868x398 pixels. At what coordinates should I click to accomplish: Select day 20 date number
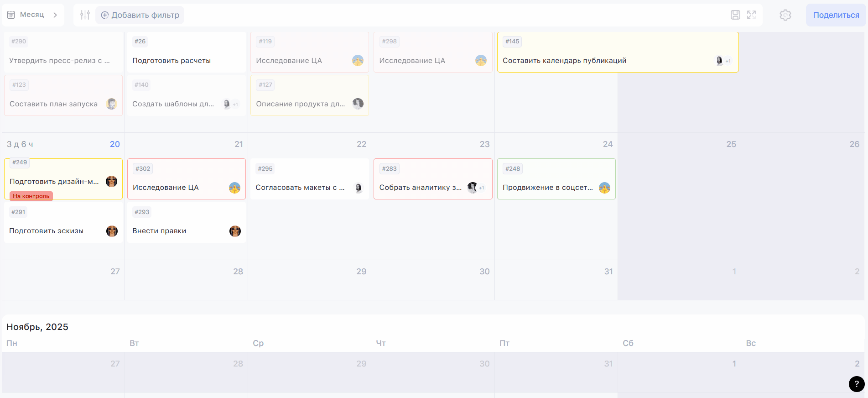(114, 144)
